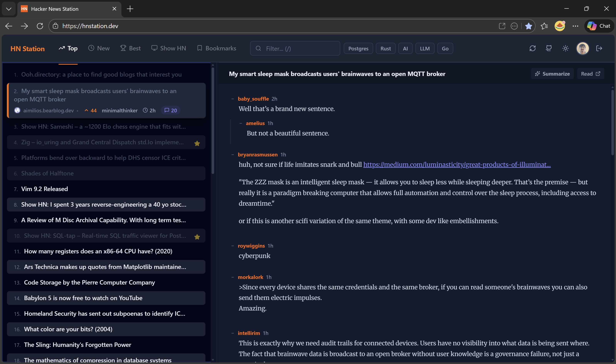The height and width of the screenshot is (364, 616).
Task: Reload the page with browser refresh
Action: pyautogui.click(x=40, y=26)
